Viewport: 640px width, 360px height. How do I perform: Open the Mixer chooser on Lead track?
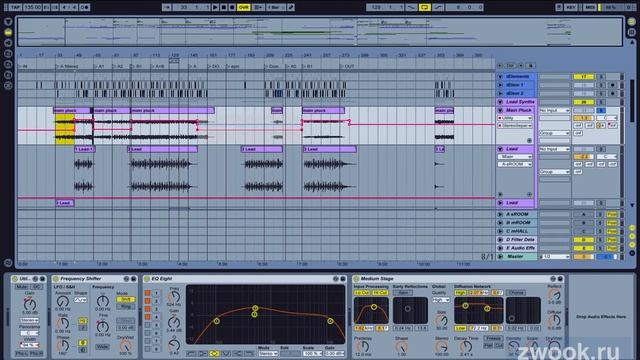click(x=515, y=157)
